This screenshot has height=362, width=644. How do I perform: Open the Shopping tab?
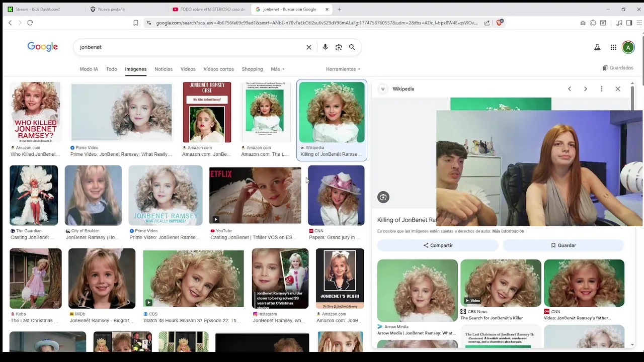click(252, 69)
